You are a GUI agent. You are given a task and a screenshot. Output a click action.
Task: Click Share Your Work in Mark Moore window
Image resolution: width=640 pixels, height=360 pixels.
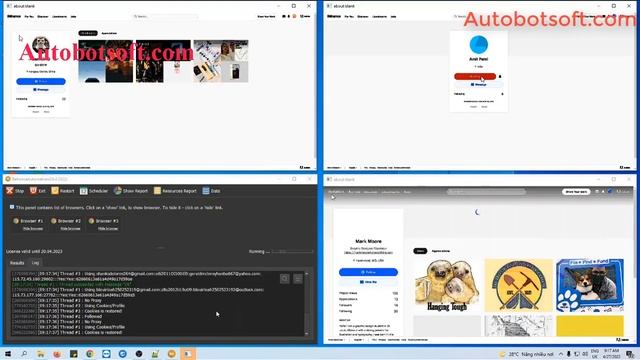pos(576,191)
